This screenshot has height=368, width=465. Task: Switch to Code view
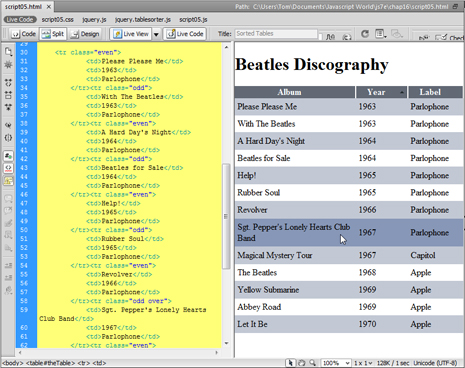click(23, 34)
